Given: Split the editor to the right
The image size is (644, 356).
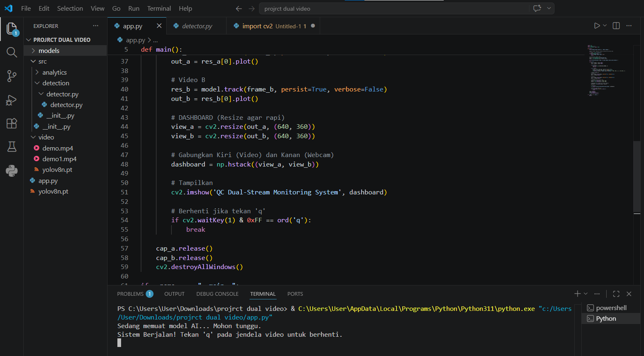Looking at the screenshot, I should pos(616,25).
